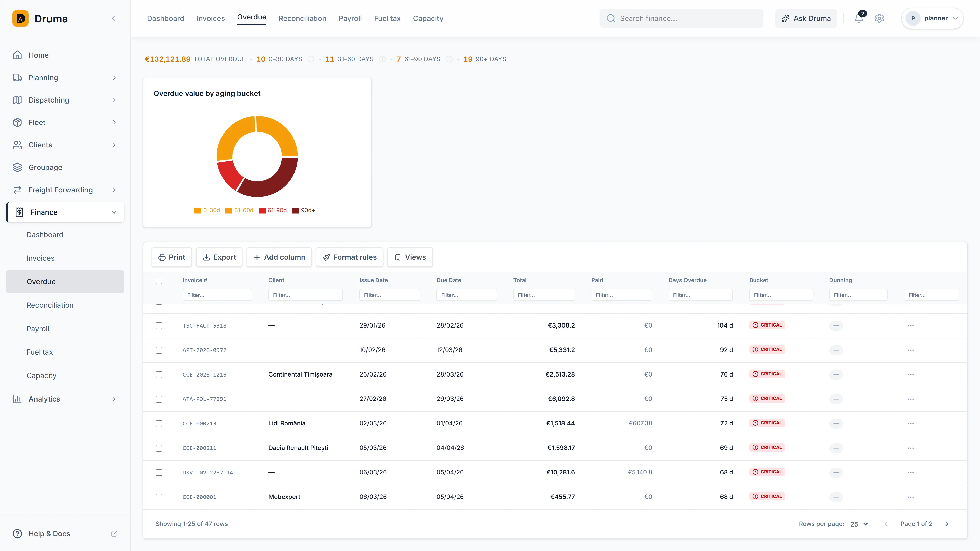
Task: Collapse the sidebar with the arrow icon
Action: pyautogui.click(x=113, y=18)
